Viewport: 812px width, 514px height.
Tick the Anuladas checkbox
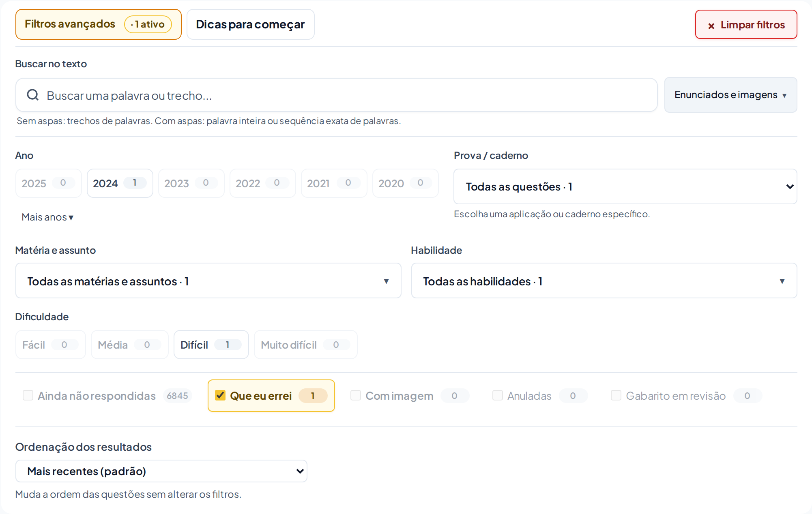[x=498, y=395]
